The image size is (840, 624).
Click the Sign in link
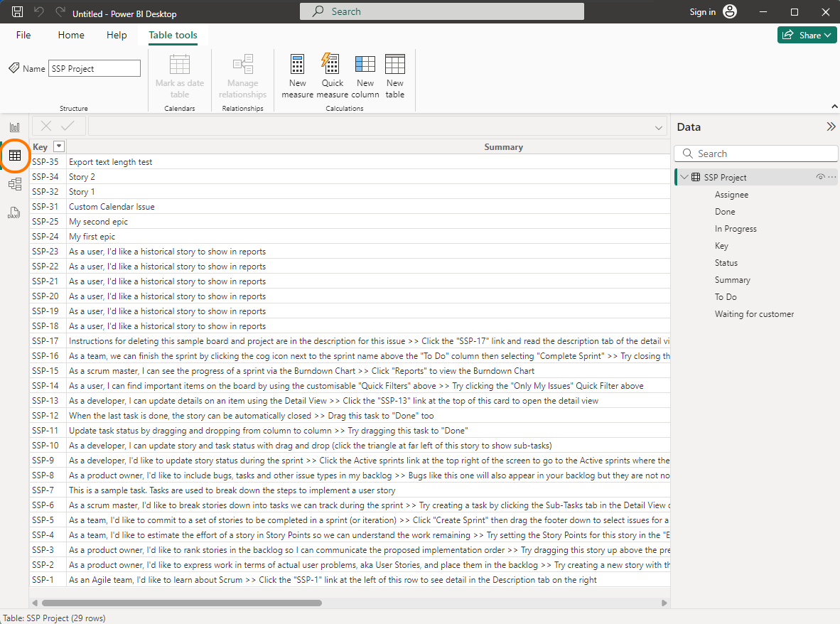(703, 11)
